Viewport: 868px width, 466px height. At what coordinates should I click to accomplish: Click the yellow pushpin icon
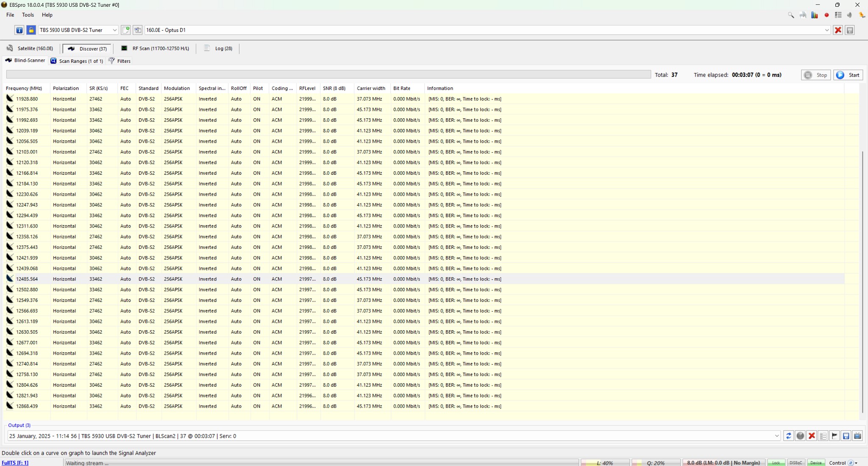(862, 15)
